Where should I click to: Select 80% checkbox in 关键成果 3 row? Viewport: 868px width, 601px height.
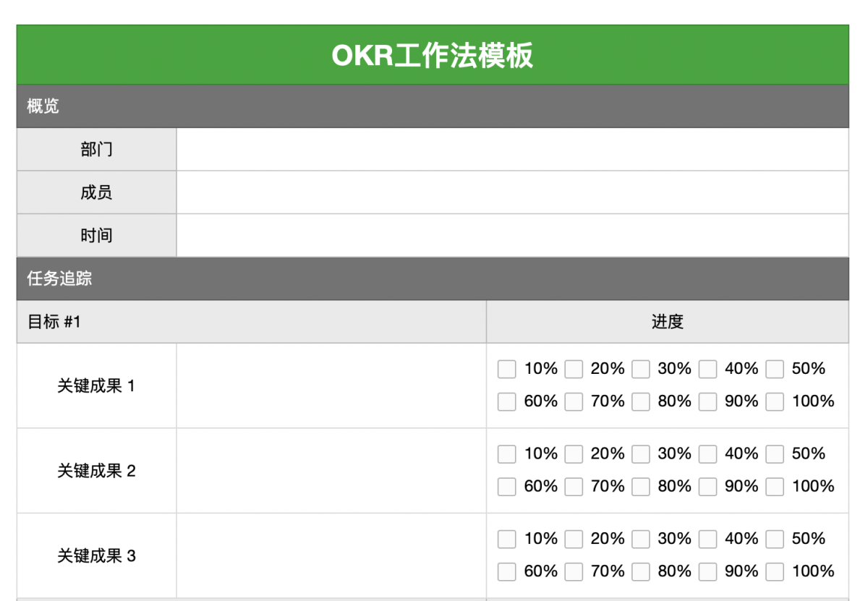641,572
